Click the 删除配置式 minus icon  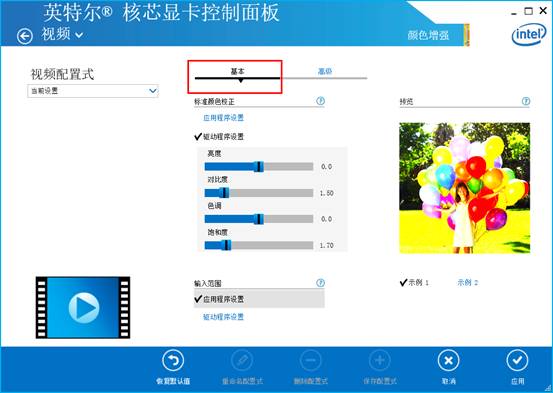tap(311, 361)
